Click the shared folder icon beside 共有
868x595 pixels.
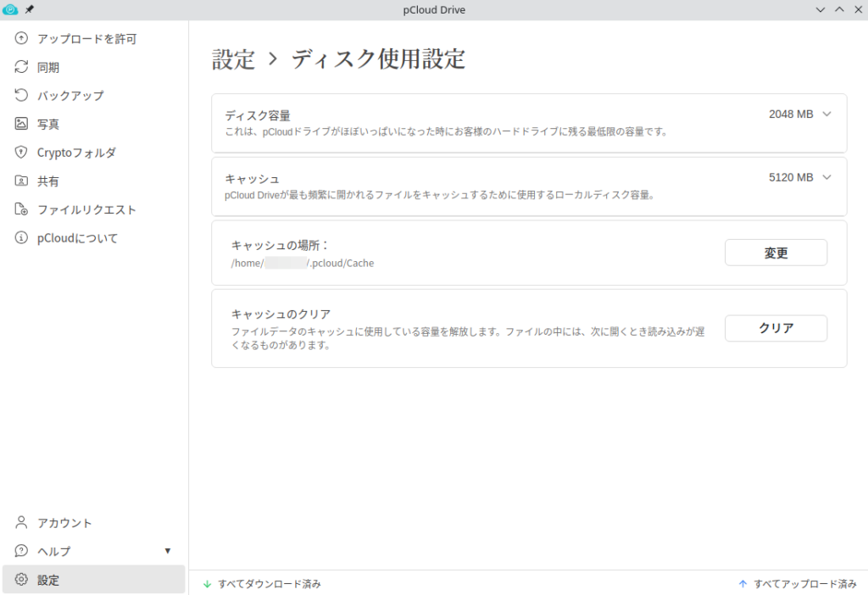[x=22, y=181]
